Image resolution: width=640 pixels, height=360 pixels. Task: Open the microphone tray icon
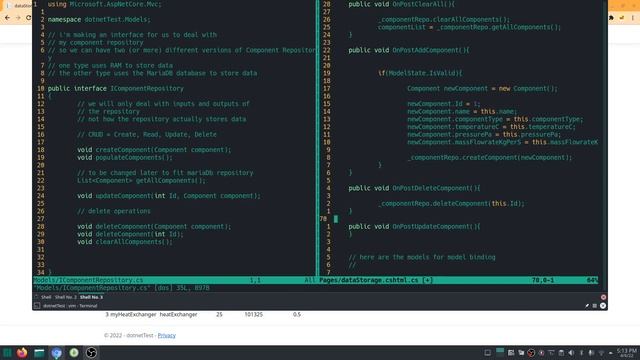[x=591, y=353]
